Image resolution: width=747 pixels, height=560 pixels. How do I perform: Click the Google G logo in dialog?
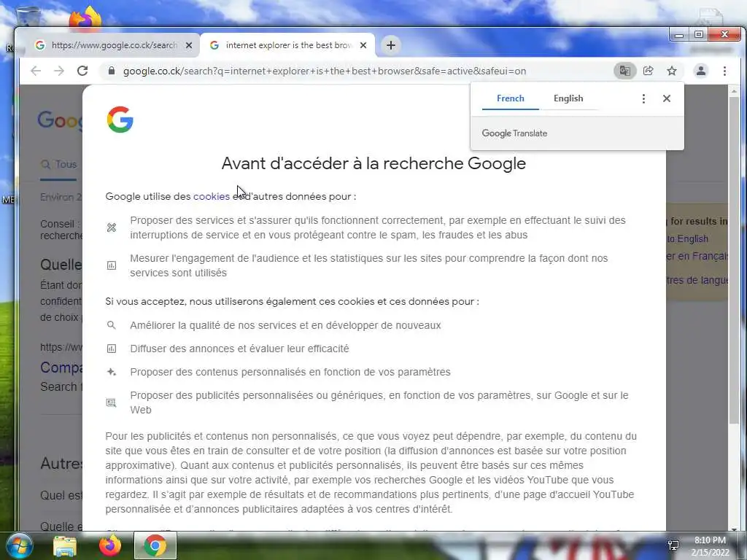tap(120, 119)
